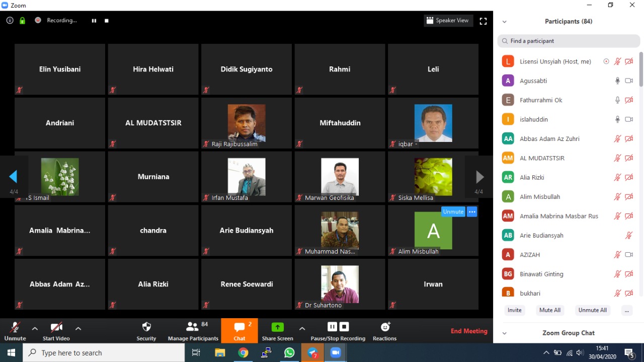
Task: Click the Mute All button
Action: [549, 310]
